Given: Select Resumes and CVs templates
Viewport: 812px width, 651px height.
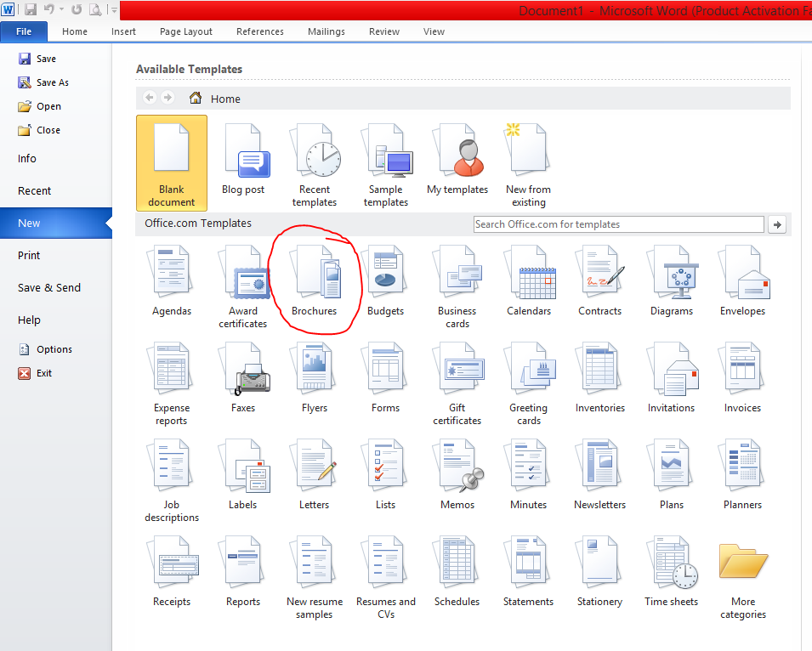Looking at the screenshot, I should click(386, 578).
